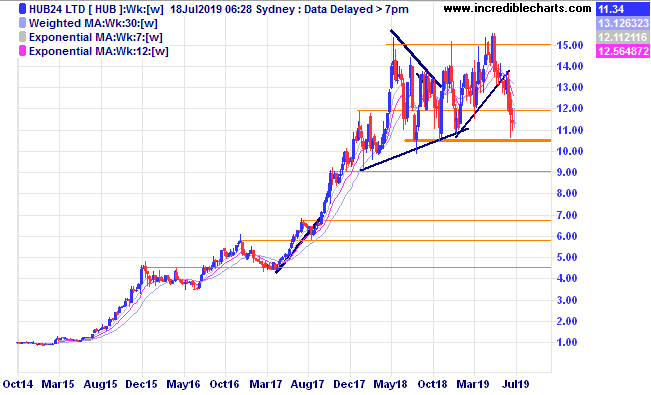The image size is (651, 395).
Task: Click the Dec17 date axis label
Action: (349, 384)
